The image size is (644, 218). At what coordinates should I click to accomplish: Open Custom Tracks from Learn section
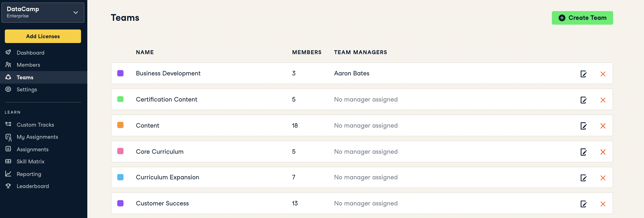35,125
